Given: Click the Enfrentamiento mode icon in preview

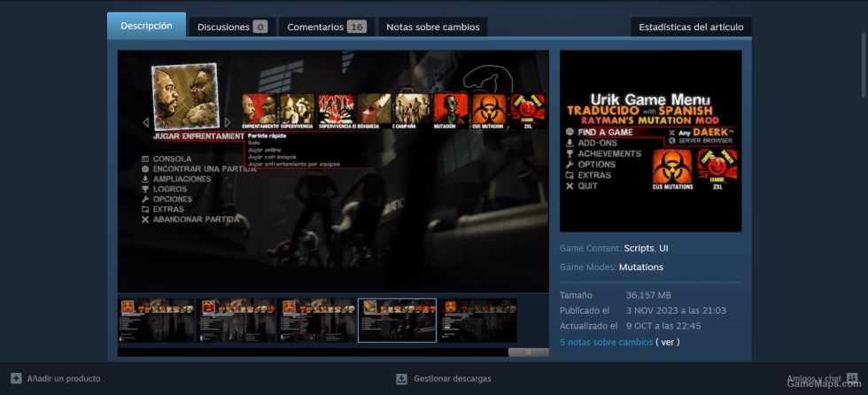Looking at the screenshot, I should click(x=259, y=111).
